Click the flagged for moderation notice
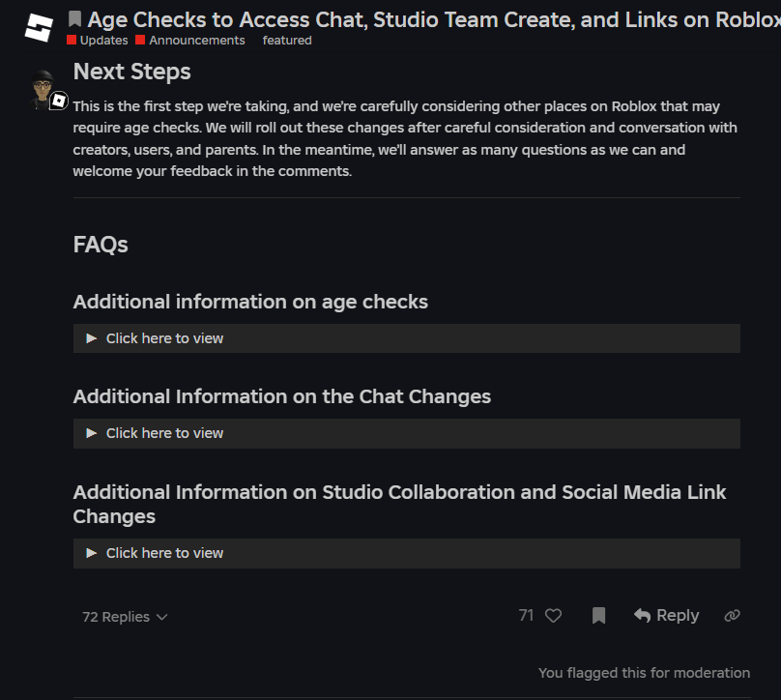 644,672
